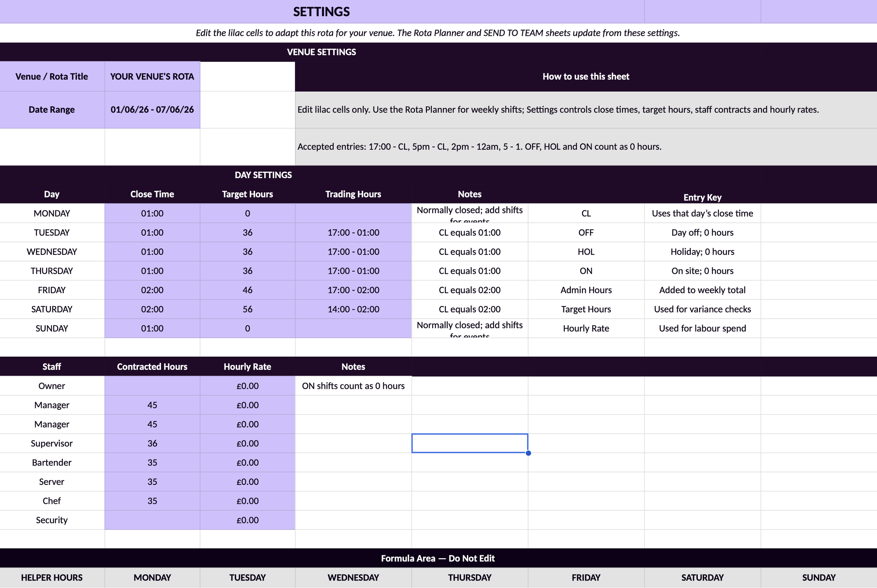The height and width of the screenshot is (588, 877).
Task: Click Saturday's target hours '56' cell
Action: click(248, 309)
